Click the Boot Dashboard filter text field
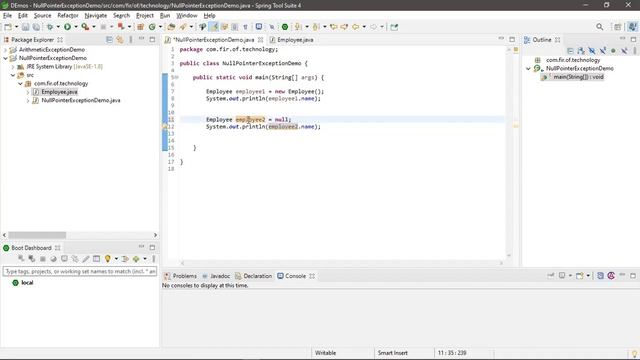 tap(80, 271)
